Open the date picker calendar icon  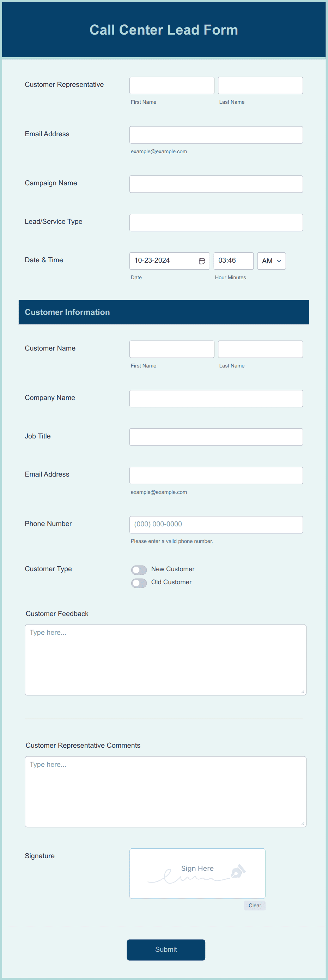click(x=202, y=261)
